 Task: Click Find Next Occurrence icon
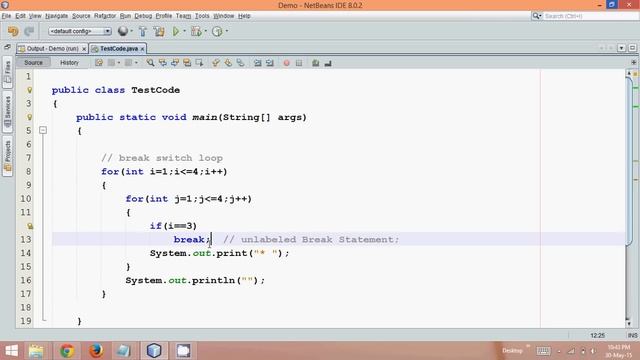coord(175,63)
